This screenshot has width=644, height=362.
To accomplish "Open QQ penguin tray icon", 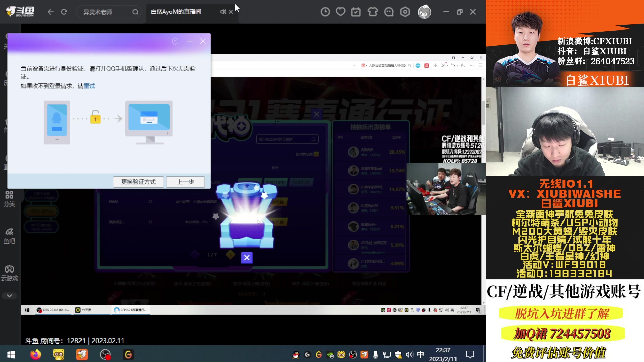I will click(296, 355).
